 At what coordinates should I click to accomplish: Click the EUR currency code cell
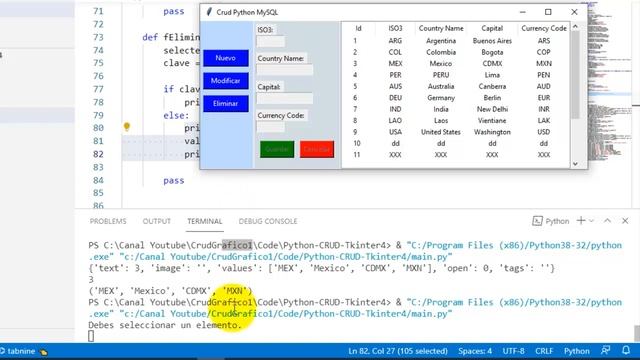[544, 98]
